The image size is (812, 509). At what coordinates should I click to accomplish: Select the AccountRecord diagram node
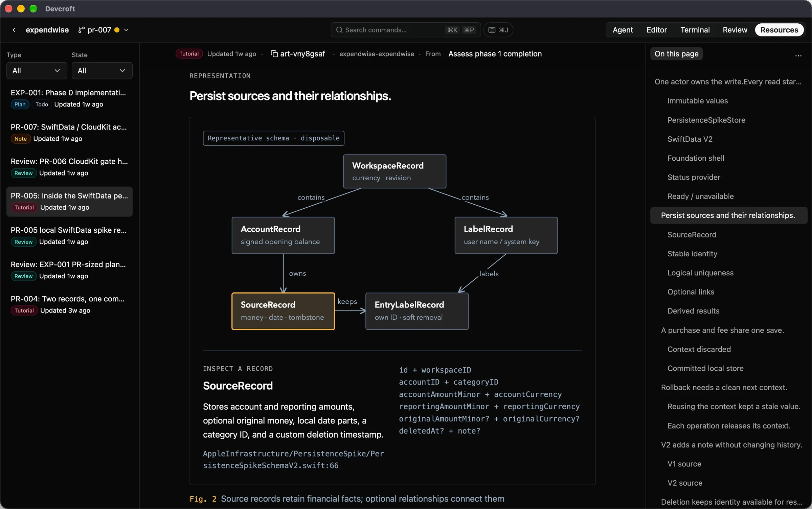tap(283, 235)
